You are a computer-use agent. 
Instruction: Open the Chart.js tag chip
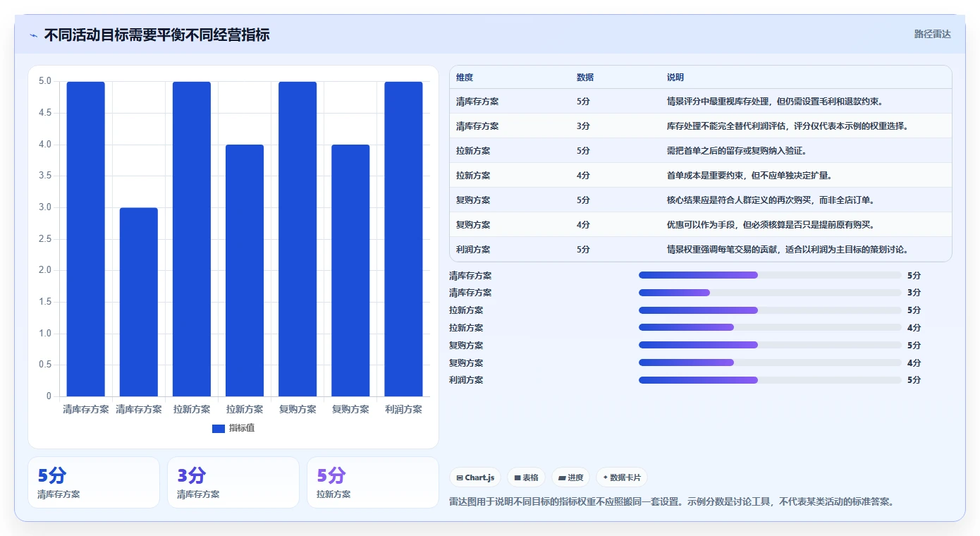click(x=475, y=477)
